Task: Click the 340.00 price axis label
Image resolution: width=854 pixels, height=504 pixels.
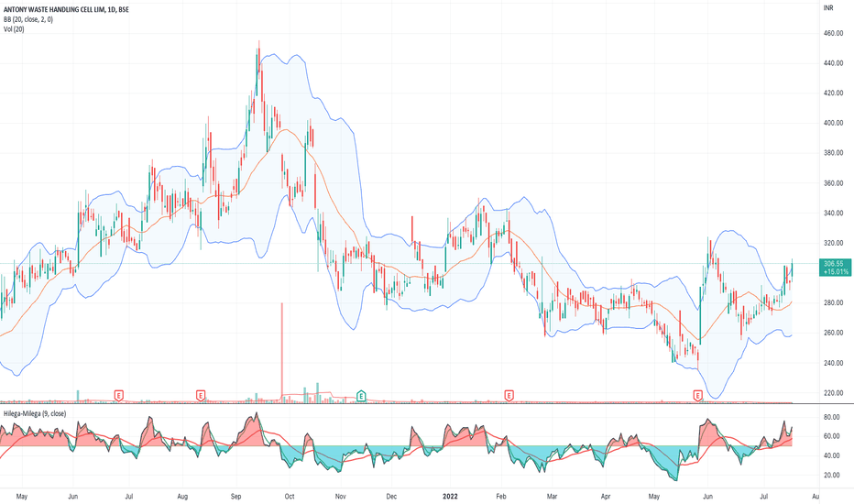Action: pyautogui.click(x=834, y=213)
